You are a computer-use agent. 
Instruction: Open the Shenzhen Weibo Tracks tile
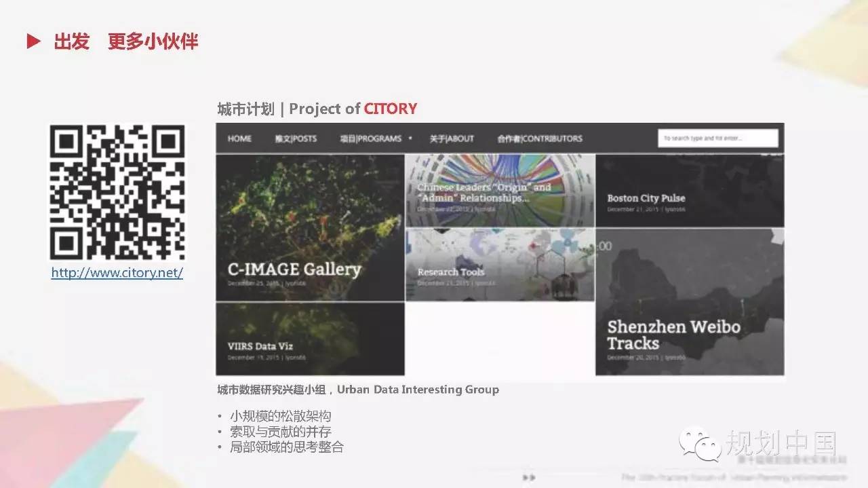point(690,302)
